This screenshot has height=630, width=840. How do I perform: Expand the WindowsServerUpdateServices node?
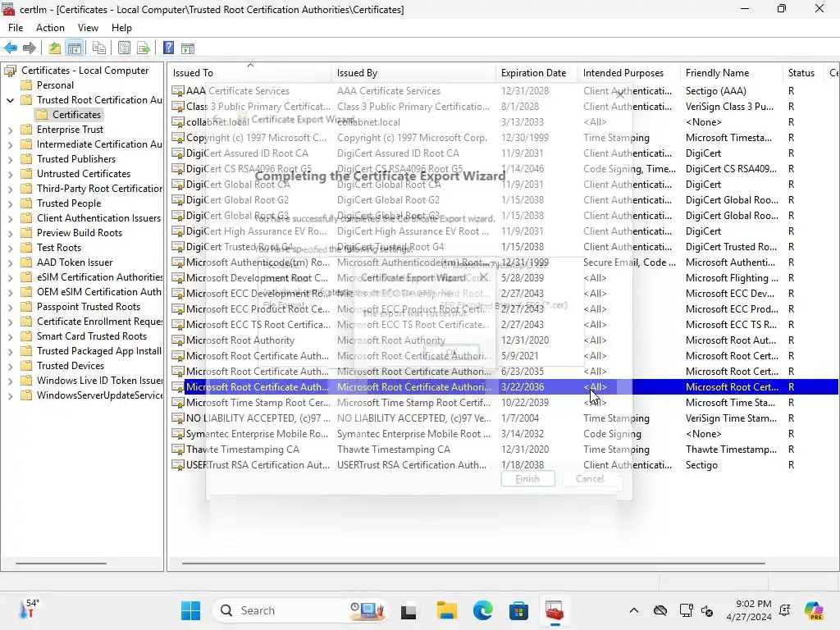point(10,396)
